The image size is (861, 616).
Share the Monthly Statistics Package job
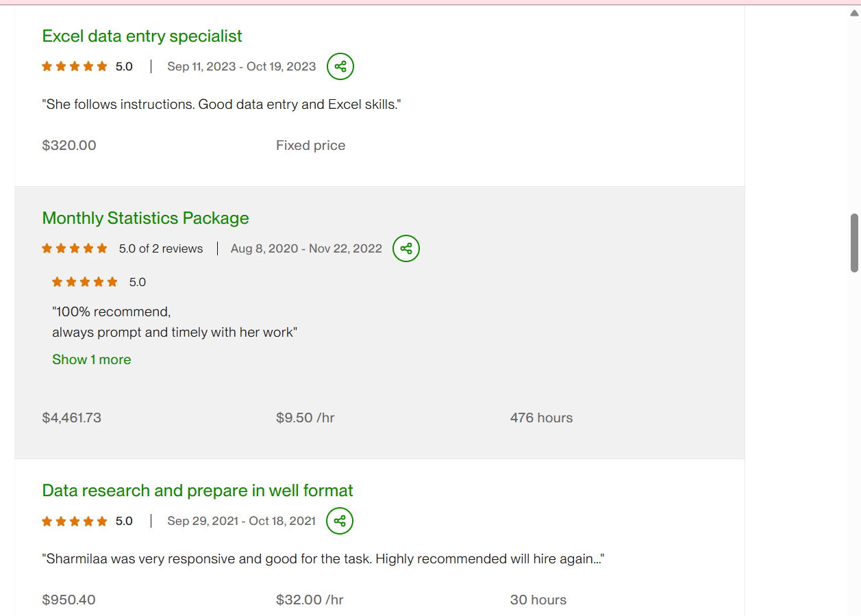coord(406,248)
